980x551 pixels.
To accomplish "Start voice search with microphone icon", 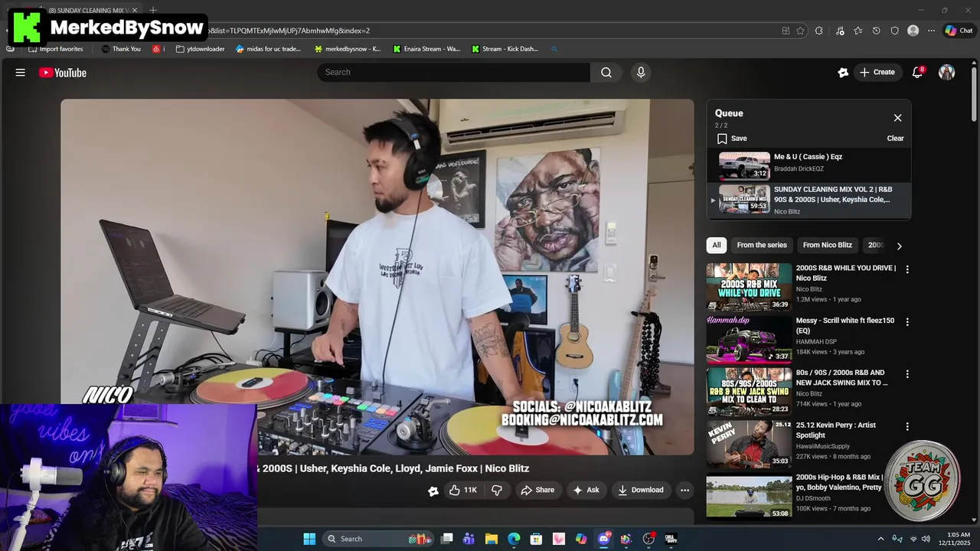I will point(641,72).
